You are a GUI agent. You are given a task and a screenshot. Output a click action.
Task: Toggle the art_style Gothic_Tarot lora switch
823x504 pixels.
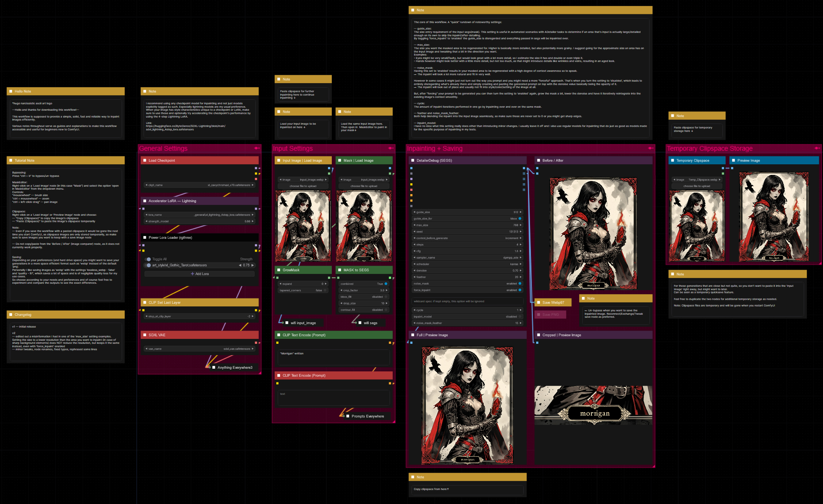[x=148, y=265]
